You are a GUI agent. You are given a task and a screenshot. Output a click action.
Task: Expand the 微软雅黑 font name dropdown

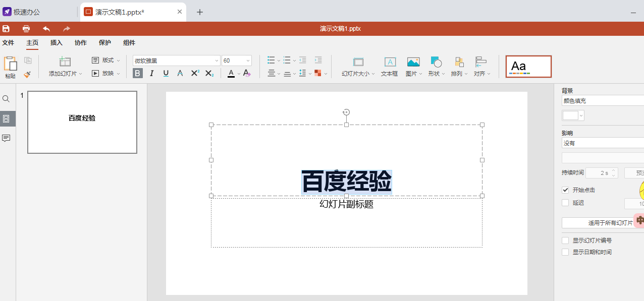[x=217, y=61]
